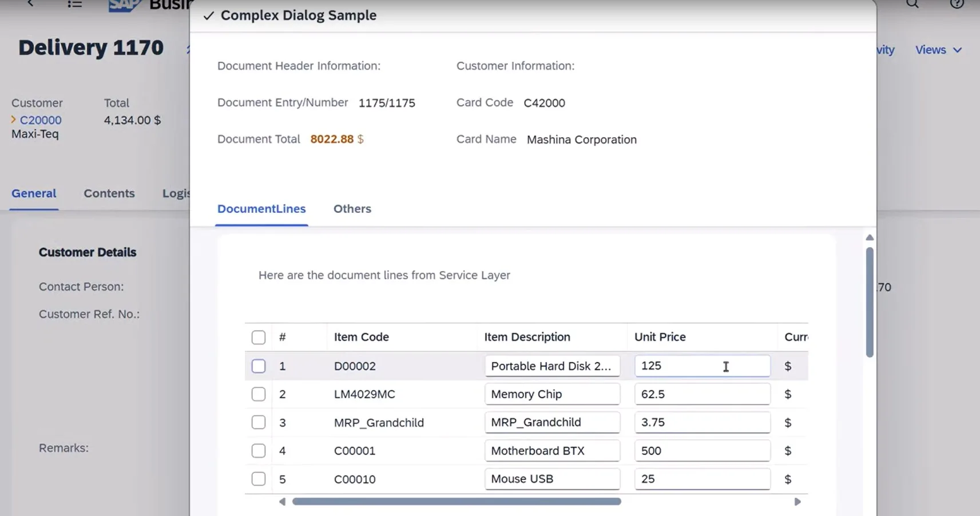980x516 pixels.
Task: Click the search magnifier icon
Action: tap(912, 3)
